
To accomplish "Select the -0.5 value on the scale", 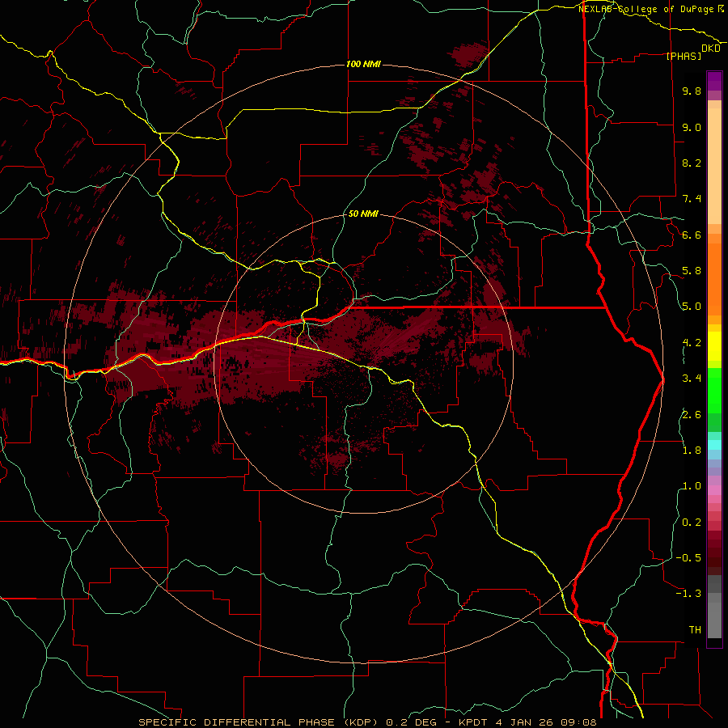I will 688,558.
